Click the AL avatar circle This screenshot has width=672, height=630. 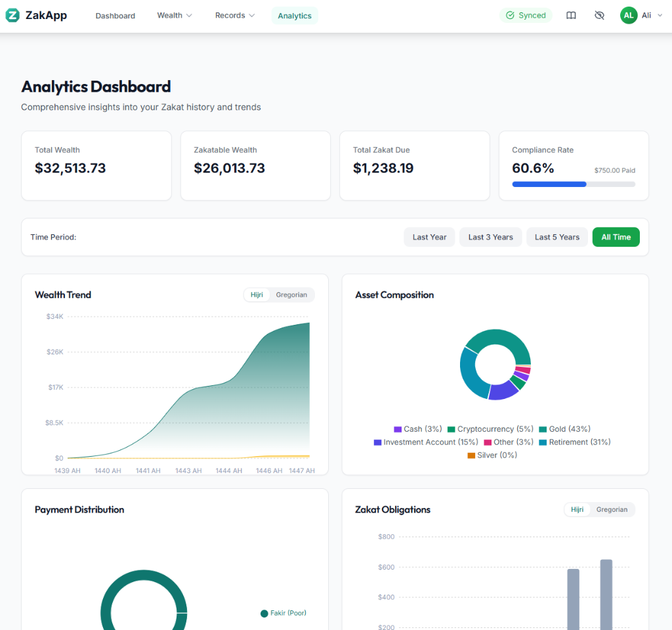[x=628, y=15]
